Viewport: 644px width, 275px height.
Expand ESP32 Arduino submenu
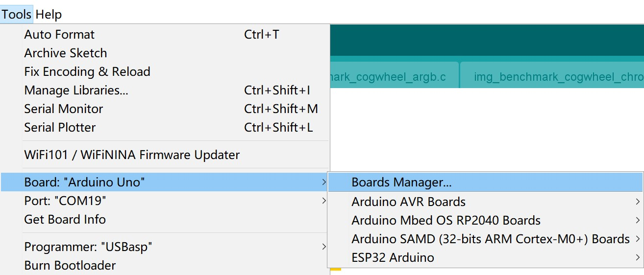click(x=485, y=257)
